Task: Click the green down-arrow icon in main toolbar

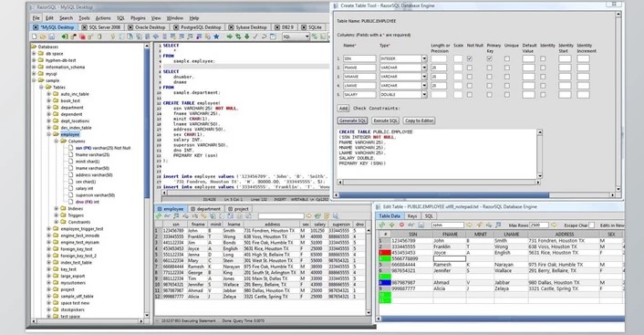Action: point(247,37)
